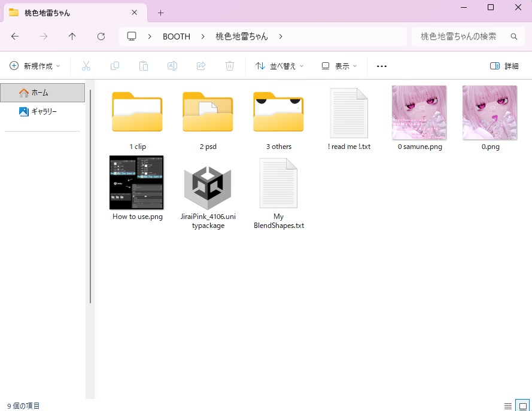Click the navigation pane scrollbar
532x411 pixels.
click(x=90, y=197)
